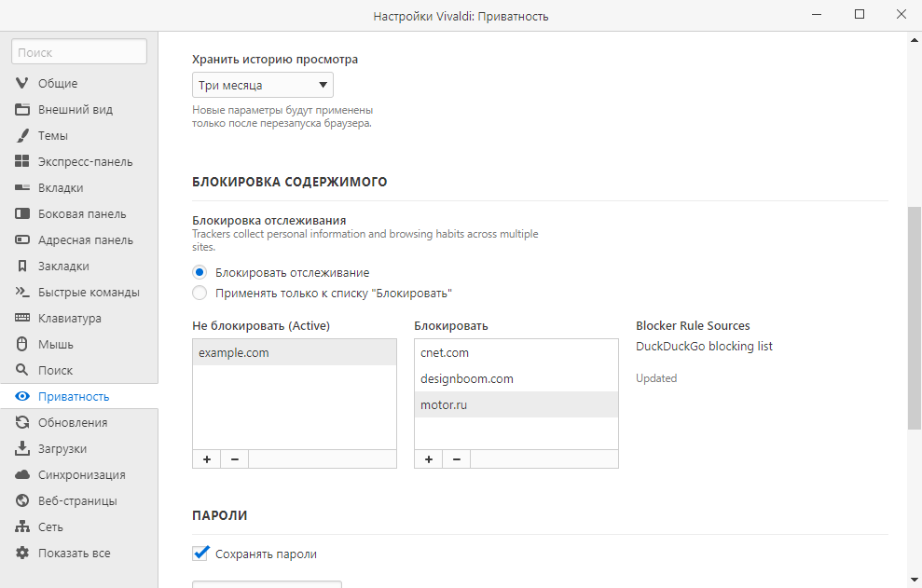Click the settings Поиск input field
The image size is (922, 588).
click(x=79, y=53)
